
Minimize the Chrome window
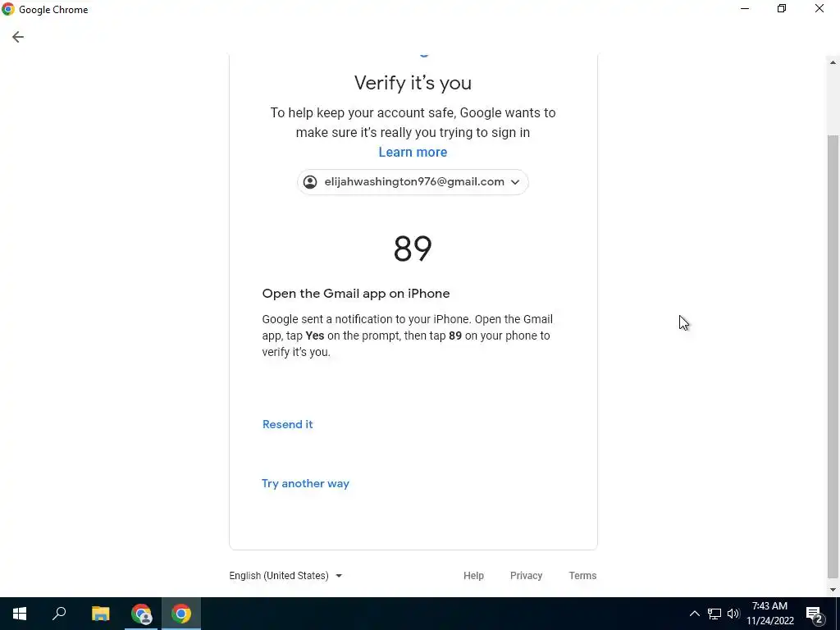[x=745, y=8]
